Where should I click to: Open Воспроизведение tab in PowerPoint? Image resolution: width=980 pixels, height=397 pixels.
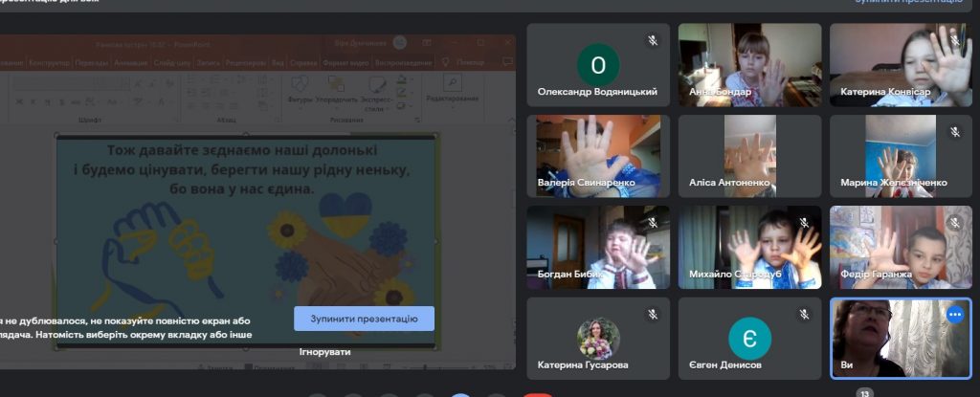[404, 62]
